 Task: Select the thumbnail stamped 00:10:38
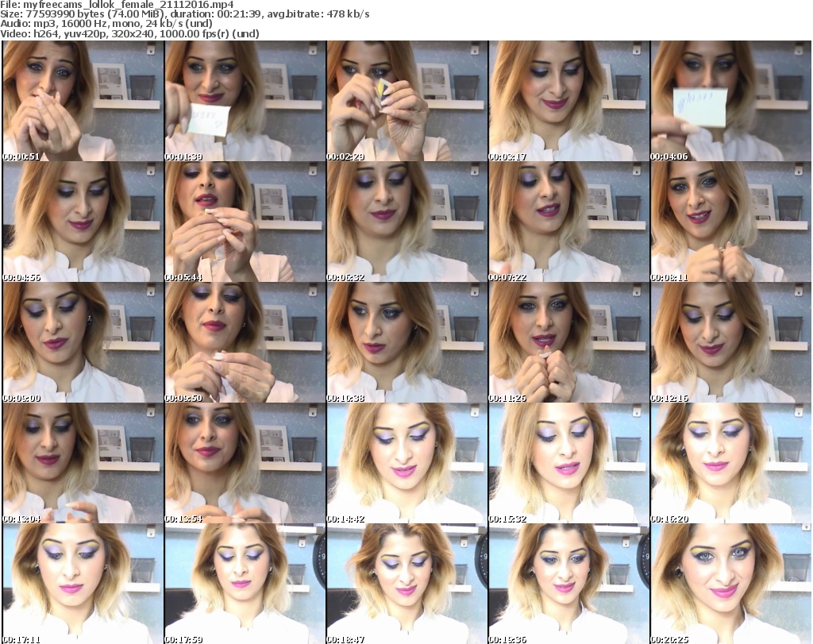pos(407,342)
